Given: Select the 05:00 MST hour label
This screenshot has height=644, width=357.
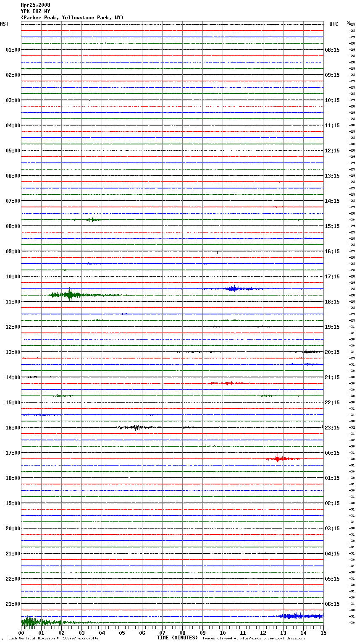Looking at the screenshot, I should coord(13,151).
